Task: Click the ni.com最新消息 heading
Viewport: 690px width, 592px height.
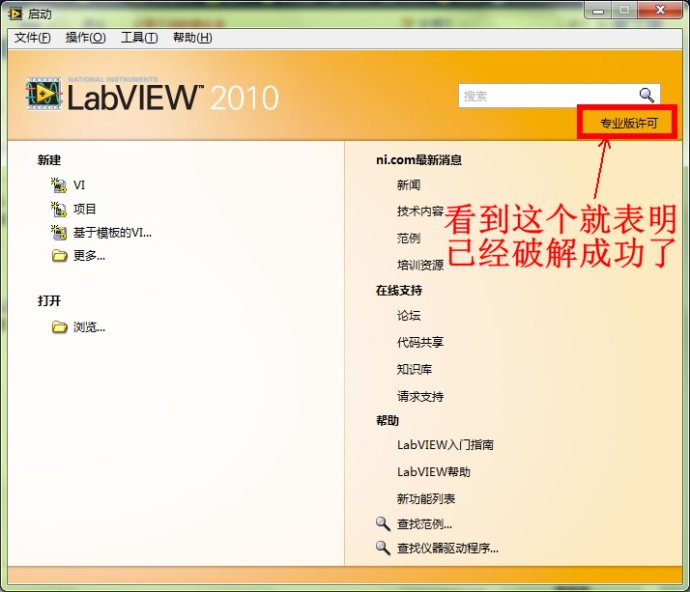Action: tap(418, 160)
